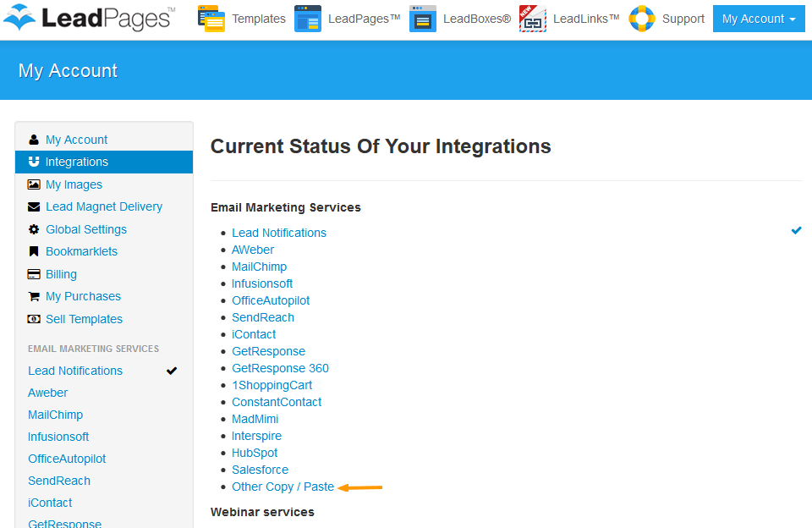Click the Email Marketing Services heading
Viewport: 812px width, 528px height.
point(285,207)
